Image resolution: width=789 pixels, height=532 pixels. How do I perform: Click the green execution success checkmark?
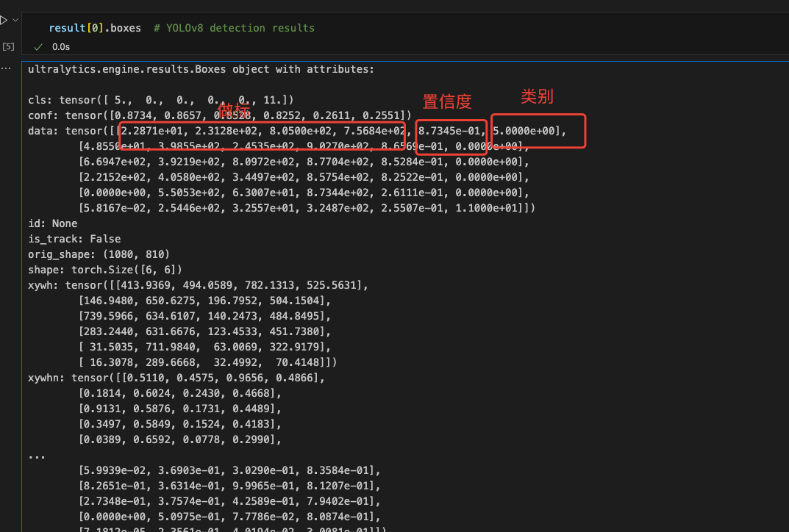click(38, 47)
